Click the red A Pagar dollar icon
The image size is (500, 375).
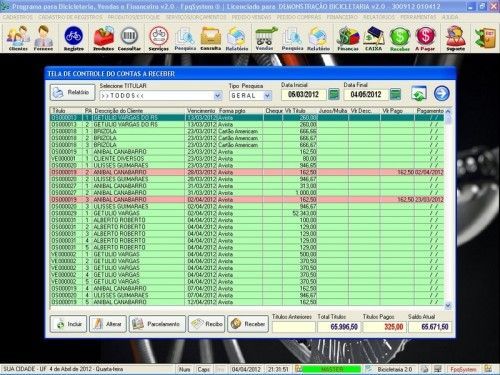pyautogui.click(x=425, y=38)
